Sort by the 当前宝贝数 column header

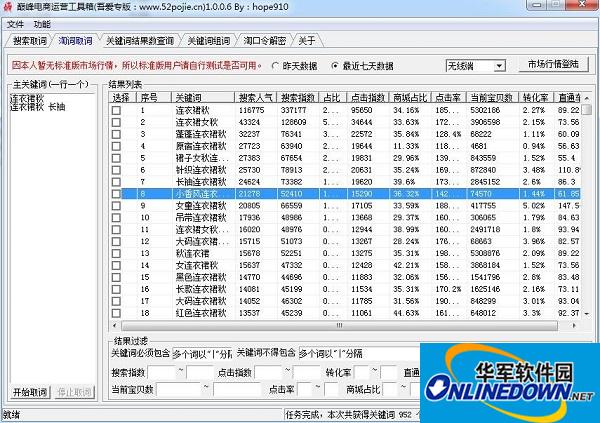tap(492, 98)
